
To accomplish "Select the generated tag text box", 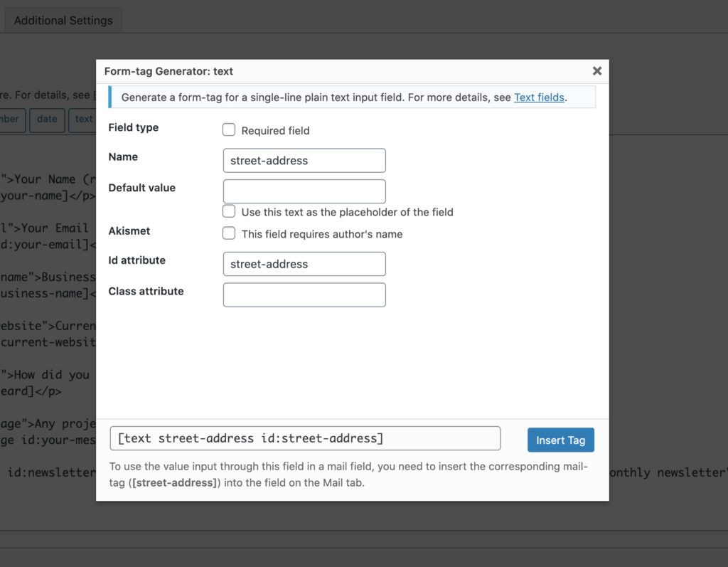I will click(x=305, y=438).
